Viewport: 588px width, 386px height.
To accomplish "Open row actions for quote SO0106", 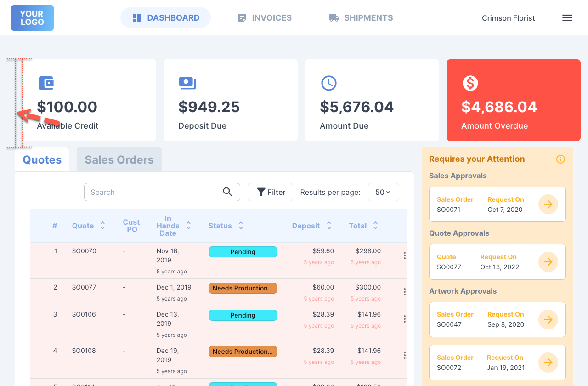I will (404, 319).
